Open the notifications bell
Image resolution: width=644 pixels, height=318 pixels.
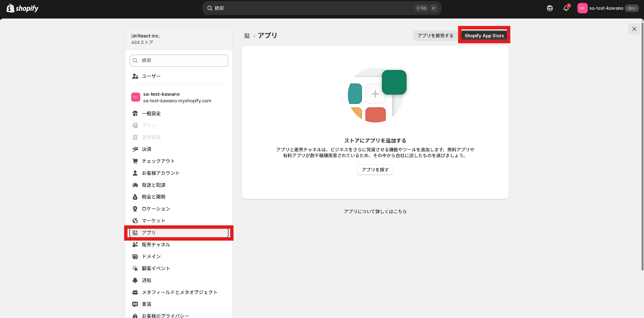point(566,8)
